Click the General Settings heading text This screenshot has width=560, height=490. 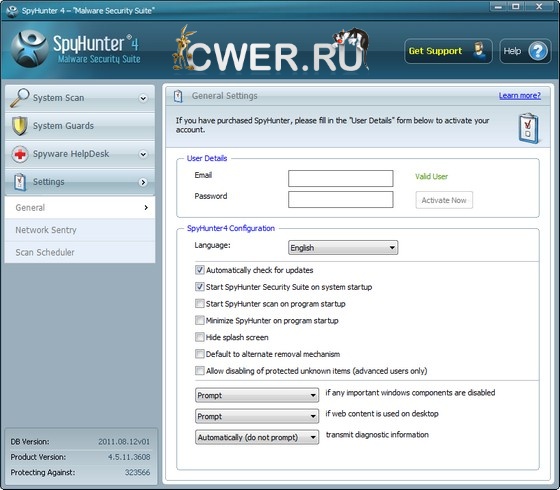tap(224, 96)
